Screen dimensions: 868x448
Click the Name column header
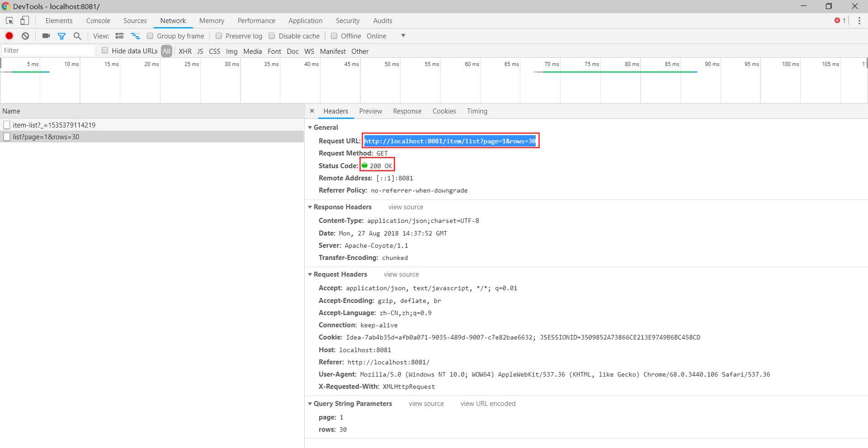(x=152, y=111)
